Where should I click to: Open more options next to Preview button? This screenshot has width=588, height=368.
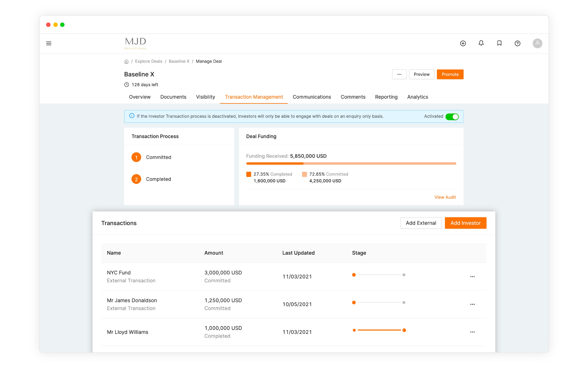[399, 74]
